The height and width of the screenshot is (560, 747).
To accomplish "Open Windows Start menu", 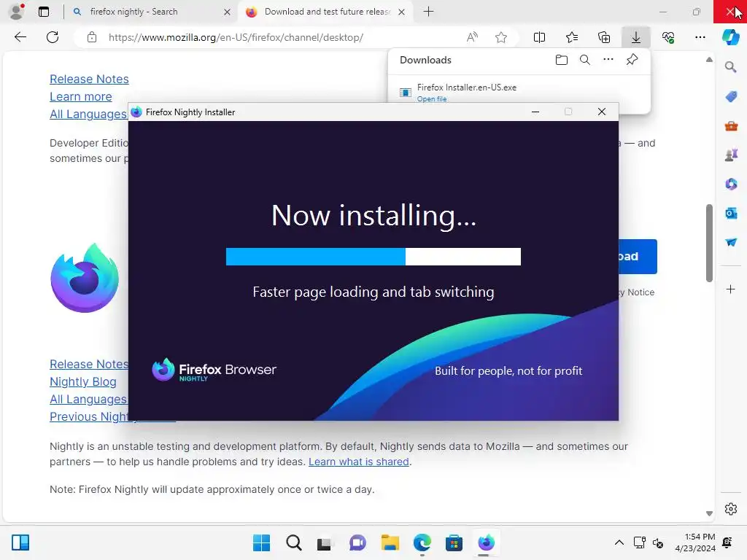I will click(261, 542).
